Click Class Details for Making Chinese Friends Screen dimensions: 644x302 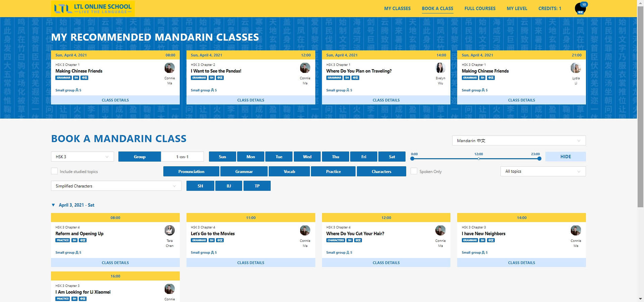click(115, 99)
